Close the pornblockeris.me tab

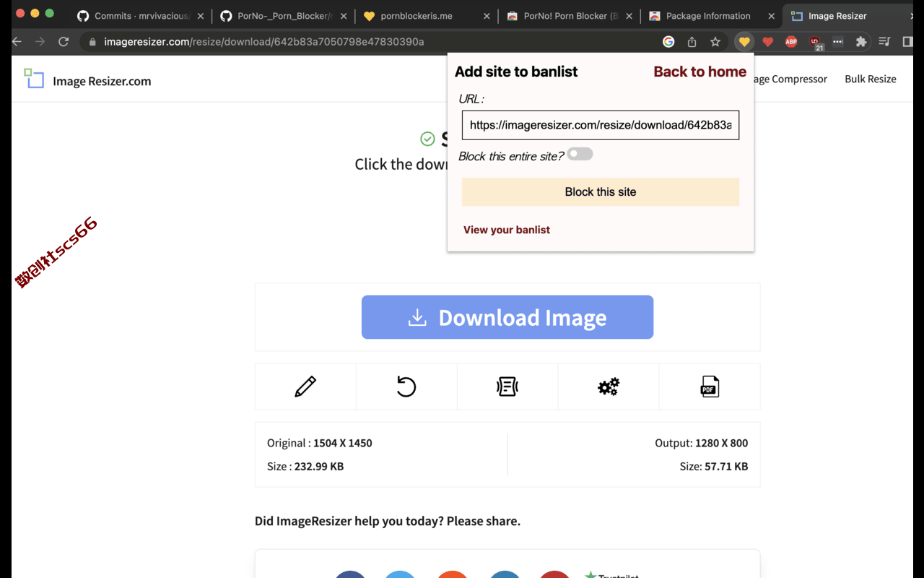(487, 16)
